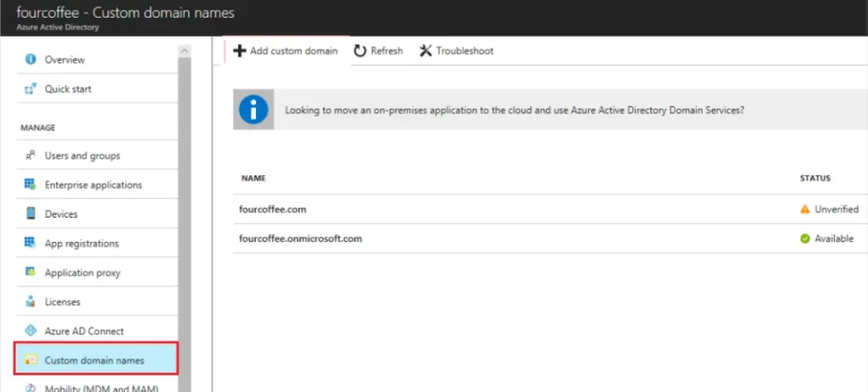Click the orange warning icon beside Unverified
Image resolution: width=868 pixels, height=392 pixels.
pos(805,209)
